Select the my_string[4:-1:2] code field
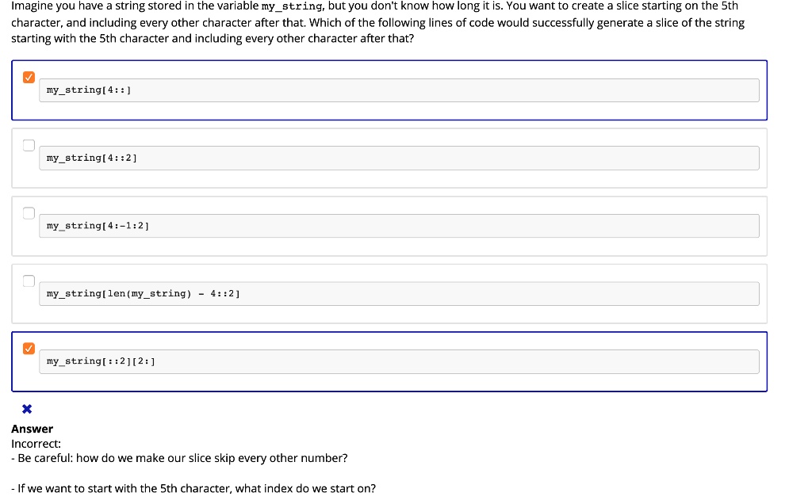This screenshot has width=812, height=504. tap(399, 226)
